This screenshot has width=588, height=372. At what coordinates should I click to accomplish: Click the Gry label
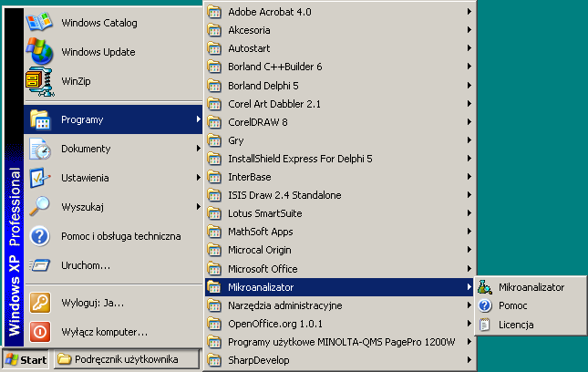click(x=236, y=140)
